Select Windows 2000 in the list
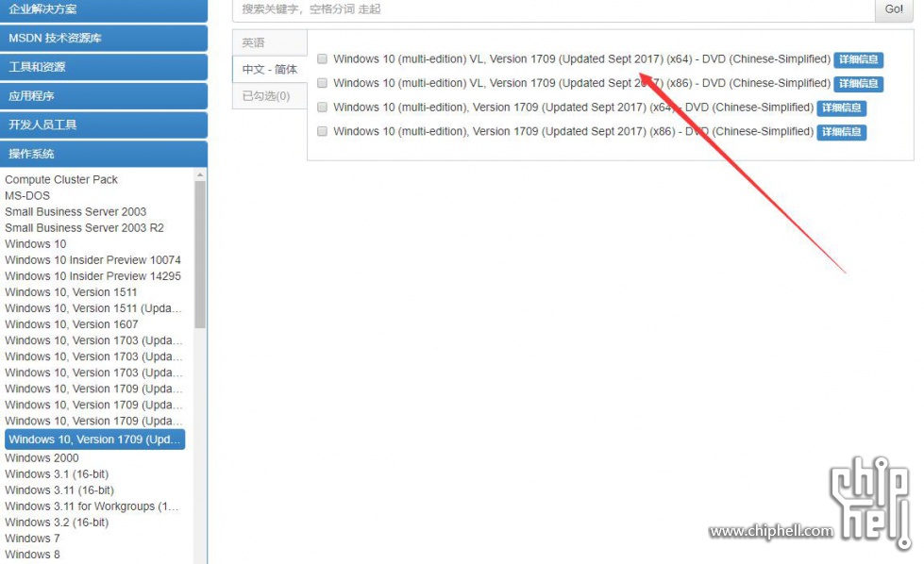 coord(42,458)
